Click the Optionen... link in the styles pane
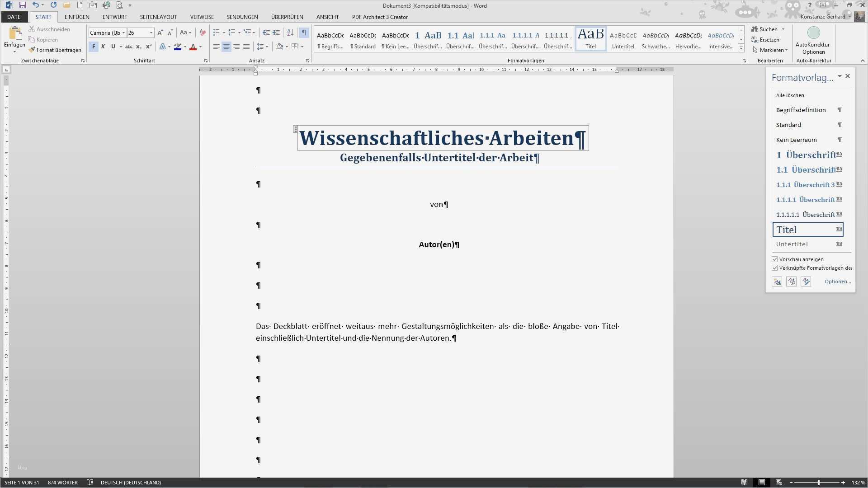This screenshot has width=868, height=488. pos(837,282)
